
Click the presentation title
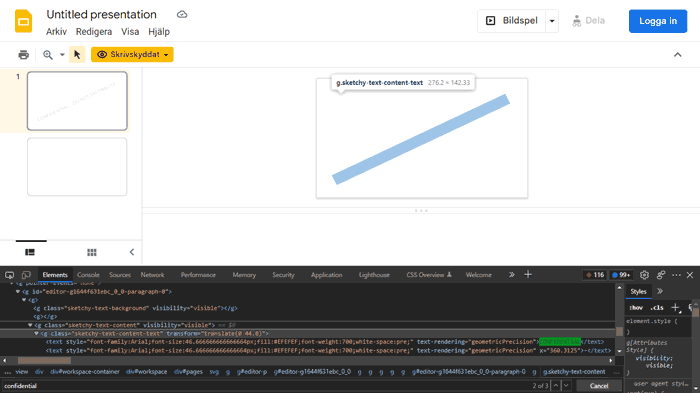pyautogui.click(x=101, y=14)
